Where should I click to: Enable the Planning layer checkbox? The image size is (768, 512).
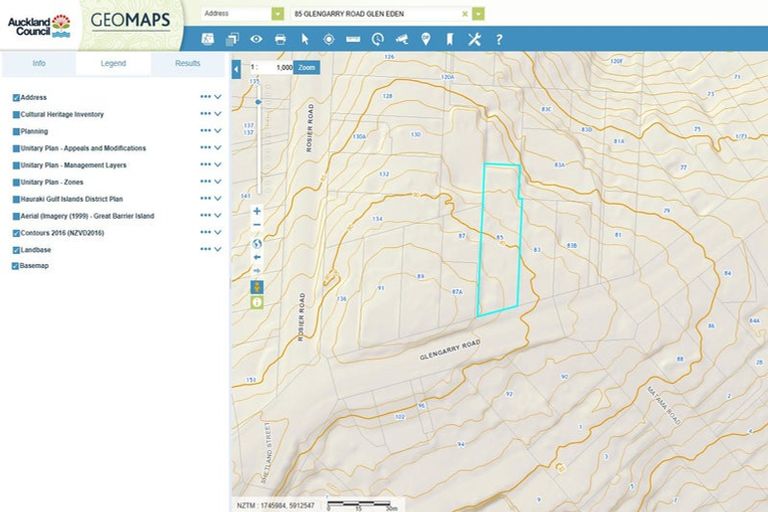click(16, 131)
